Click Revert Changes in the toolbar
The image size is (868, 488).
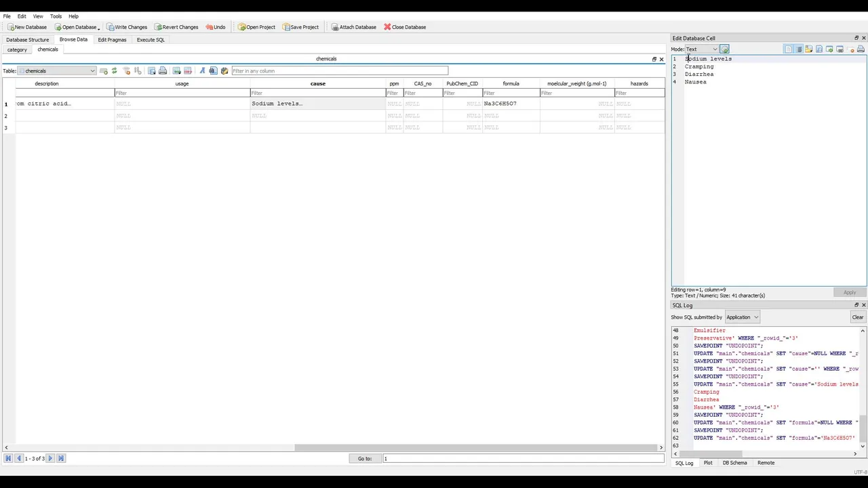coord(176,27)
